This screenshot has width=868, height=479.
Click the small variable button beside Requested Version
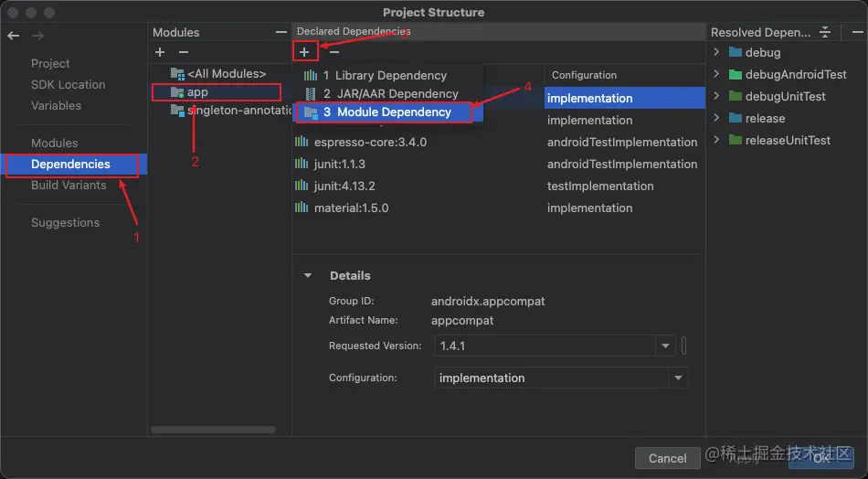683,346
